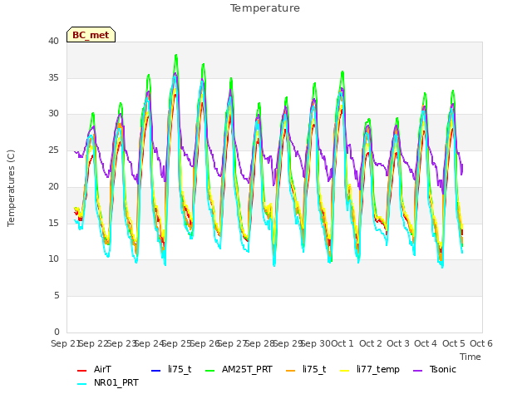The image size is (532, 399).
Task: Click the 35 y-axis tick label
Action: pyautogui.click(x=53, y=77)
